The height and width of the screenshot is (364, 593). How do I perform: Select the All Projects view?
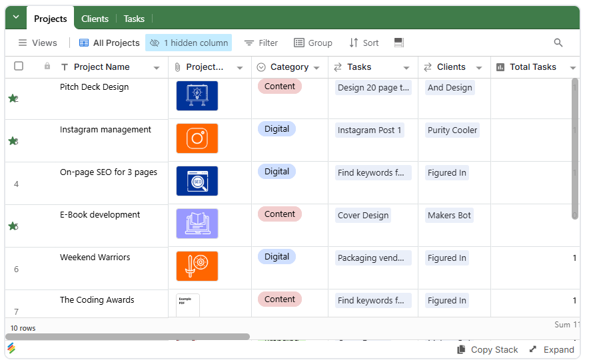[109, 43]
